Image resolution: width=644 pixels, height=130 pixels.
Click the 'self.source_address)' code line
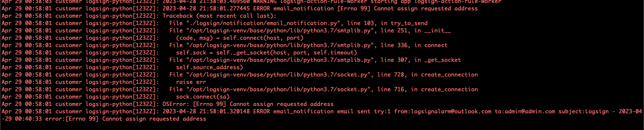coord(209,67)
